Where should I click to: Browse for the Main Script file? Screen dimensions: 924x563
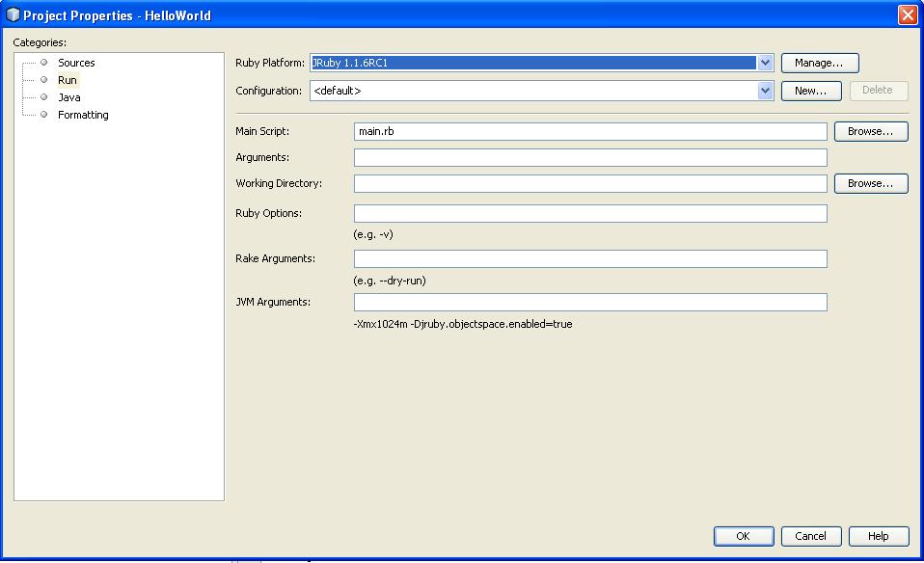point(871,131)
